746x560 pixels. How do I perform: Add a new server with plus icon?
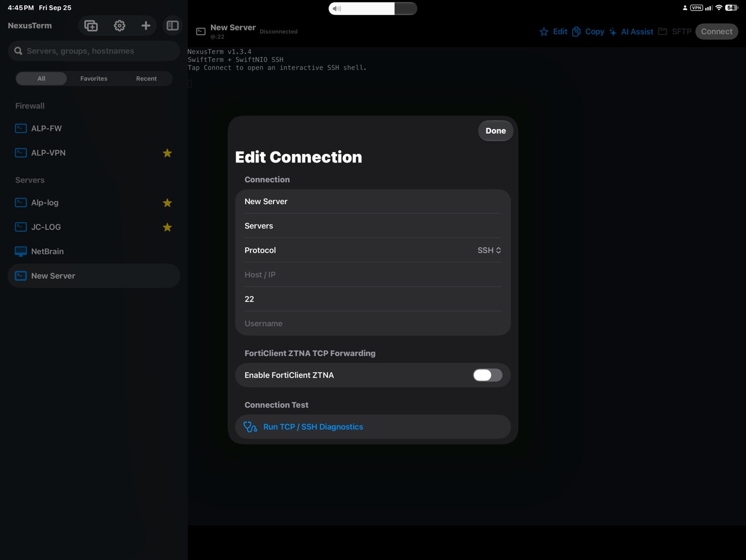click(146, 25)
